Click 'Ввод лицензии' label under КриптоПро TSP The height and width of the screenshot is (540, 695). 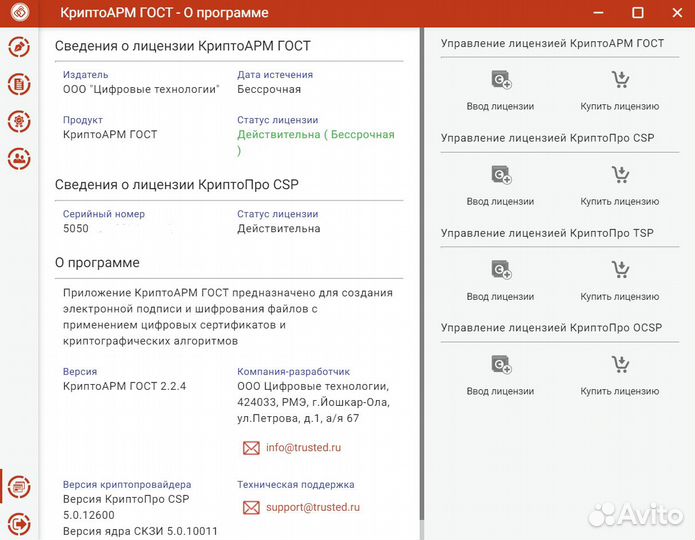click(x=500, y=296)
